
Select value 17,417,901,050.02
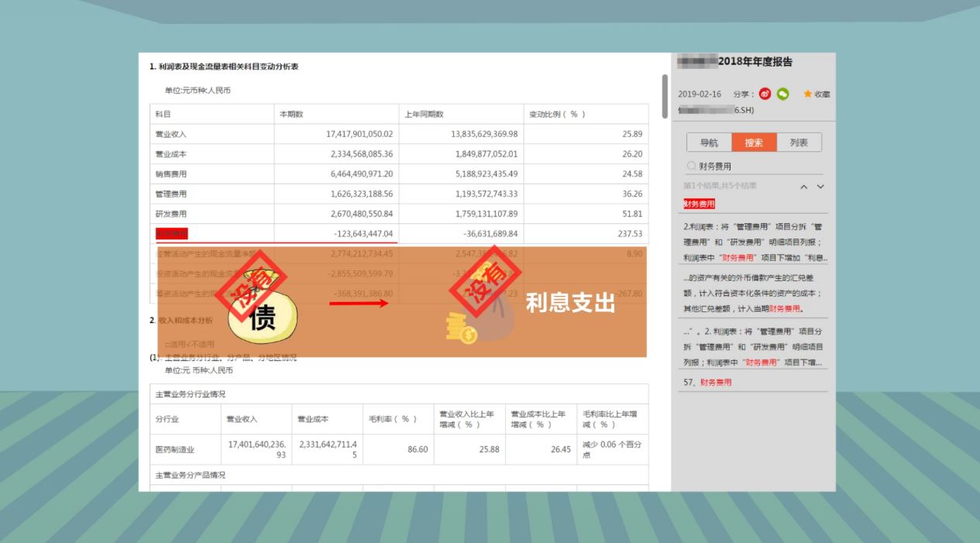point(360,134)
